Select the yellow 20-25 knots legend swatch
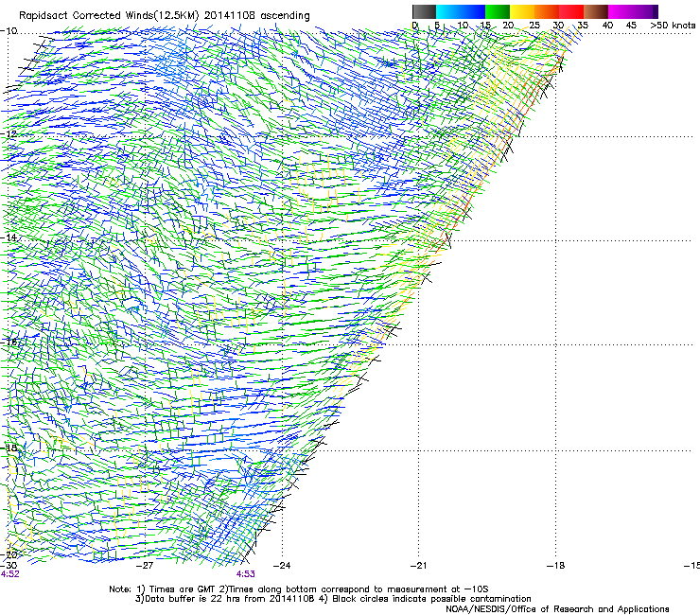This screenshot has width=700, height=615. point(522,11)
